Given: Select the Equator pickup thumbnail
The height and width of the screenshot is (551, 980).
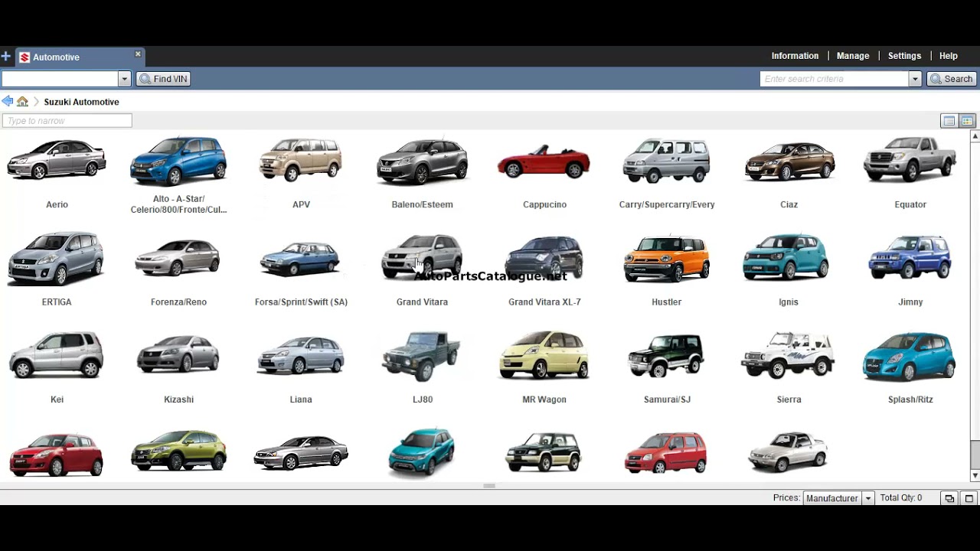Looking at the screenshot, I should (910, 159).
